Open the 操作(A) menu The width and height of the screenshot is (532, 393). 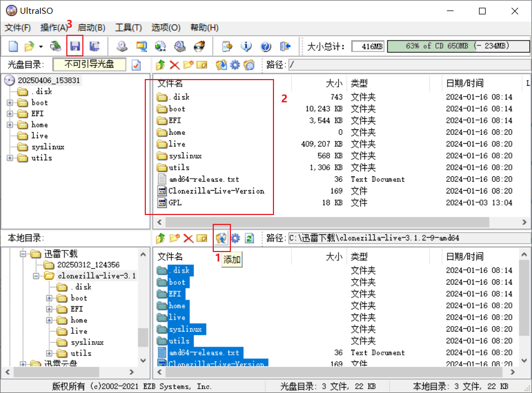54,28
